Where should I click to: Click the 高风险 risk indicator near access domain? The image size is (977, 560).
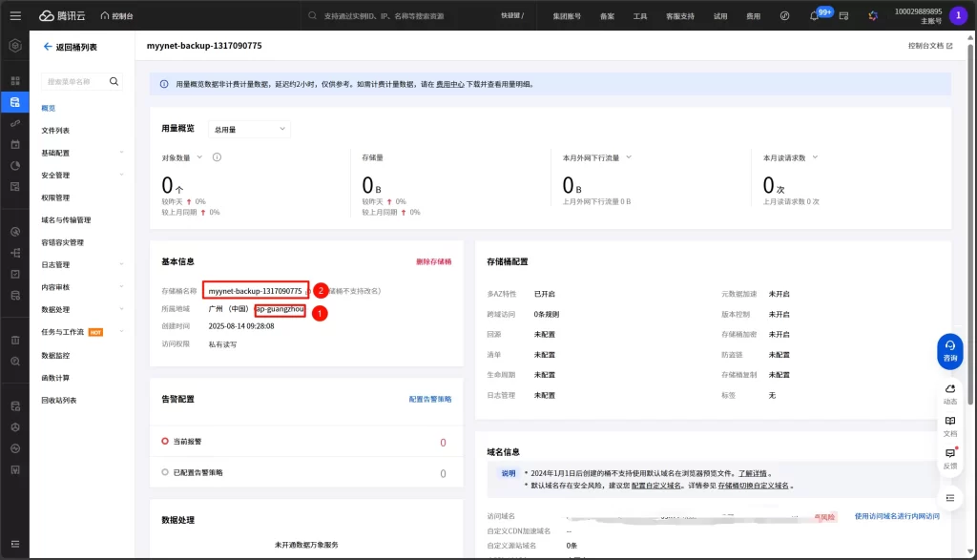(x=824, y=516)
